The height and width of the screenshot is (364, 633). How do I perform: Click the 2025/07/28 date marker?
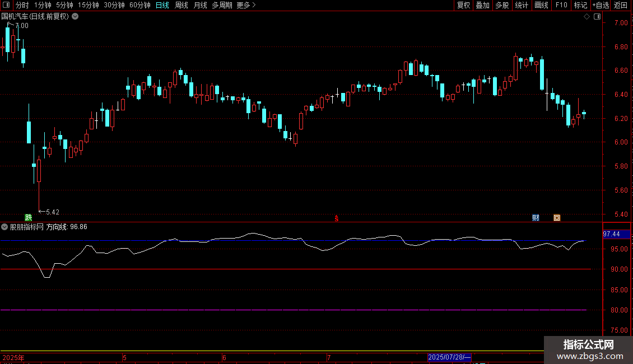(x=449, y=357)
